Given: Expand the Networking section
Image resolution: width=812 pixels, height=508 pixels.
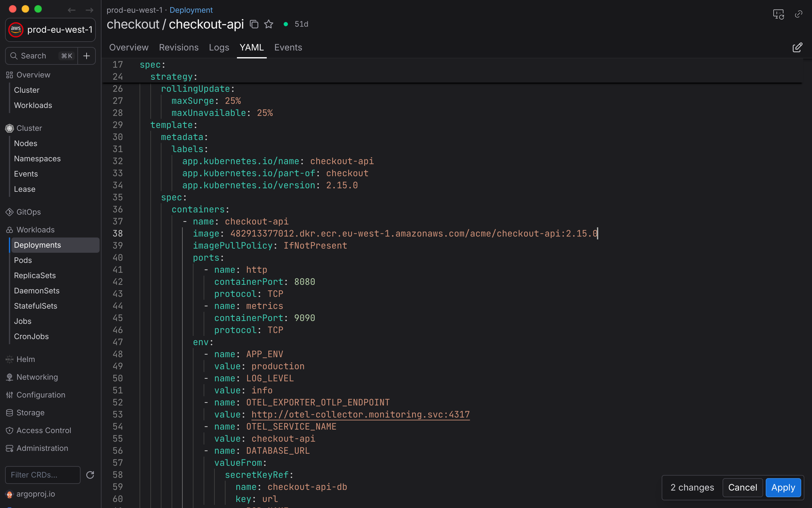Looking at the screenshot, I should 37,377.
